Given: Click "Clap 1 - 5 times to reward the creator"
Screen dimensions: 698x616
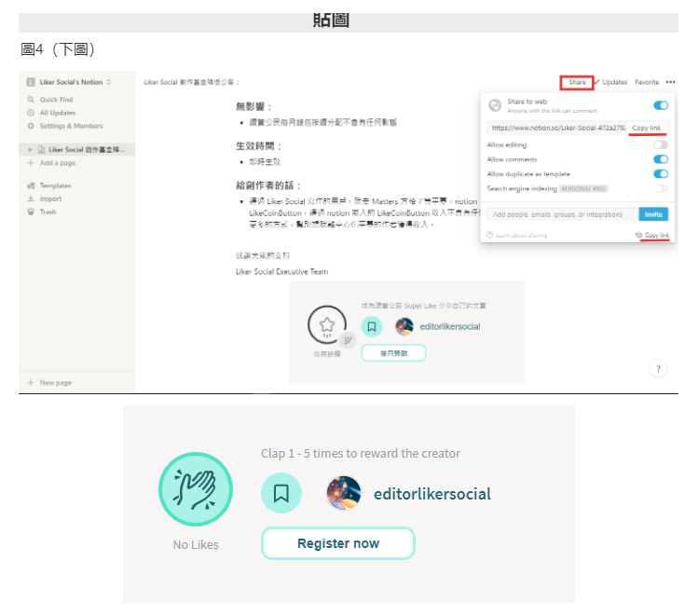Looking at the screenshot, I should tap(360, 454).
